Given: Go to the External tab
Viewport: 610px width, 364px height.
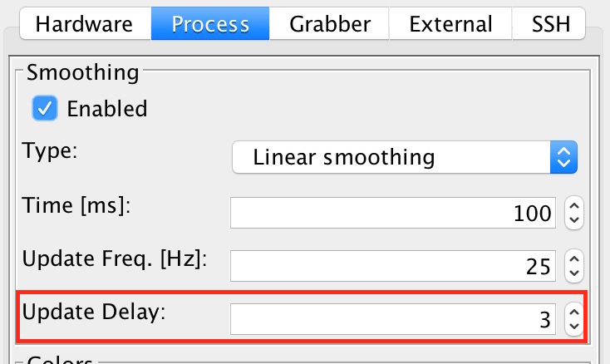Looking at the screenshot, I should (x=450, y=25).
